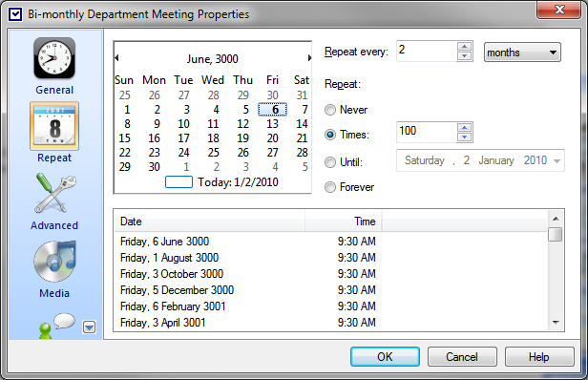Click the Date column header
The width and height of the screenshot is (588, 380).
point(209,222)
